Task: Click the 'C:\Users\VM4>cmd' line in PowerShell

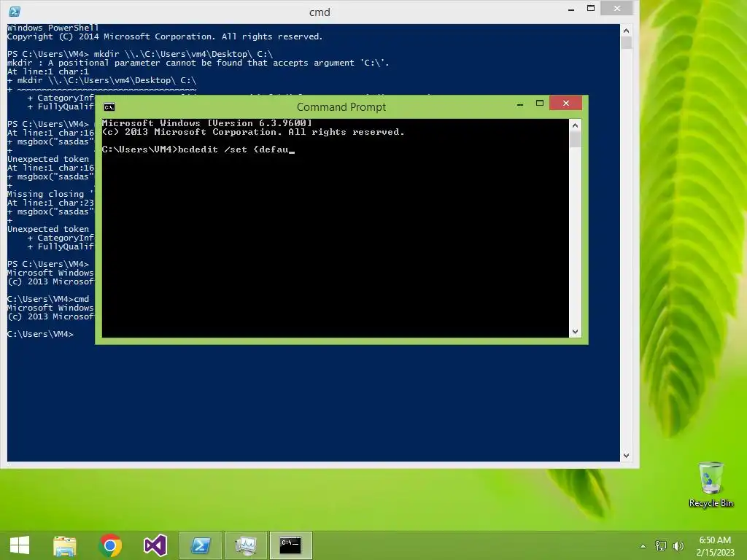Action: pyautogui.click(x=48, y=299)
